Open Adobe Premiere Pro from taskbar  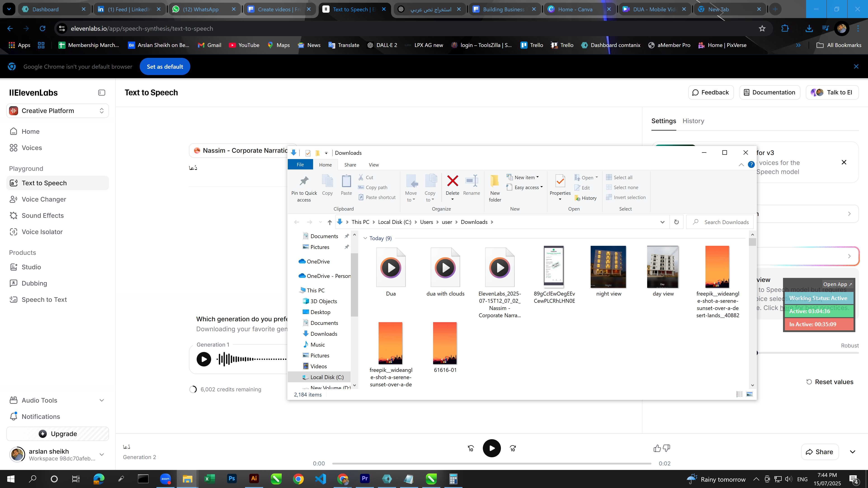(365, 479)
